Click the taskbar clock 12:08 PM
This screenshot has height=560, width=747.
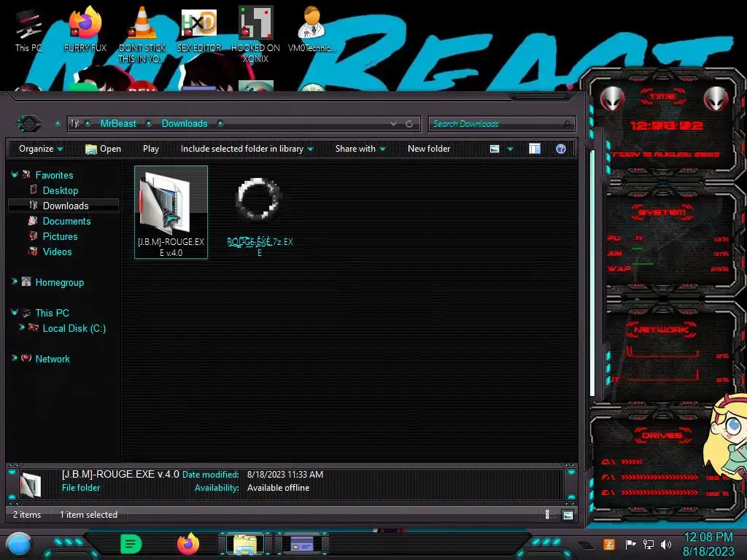[x=708, y=537]
